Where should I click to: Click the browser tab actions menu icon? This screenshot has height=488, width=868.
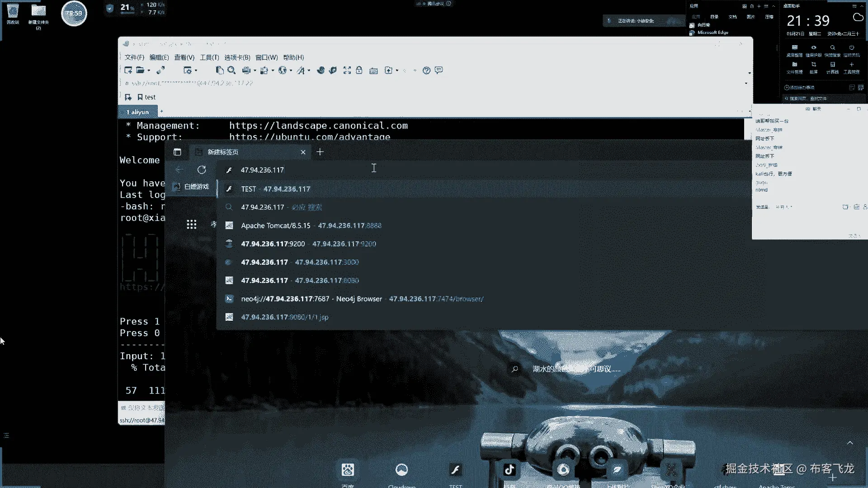[177, 152]
